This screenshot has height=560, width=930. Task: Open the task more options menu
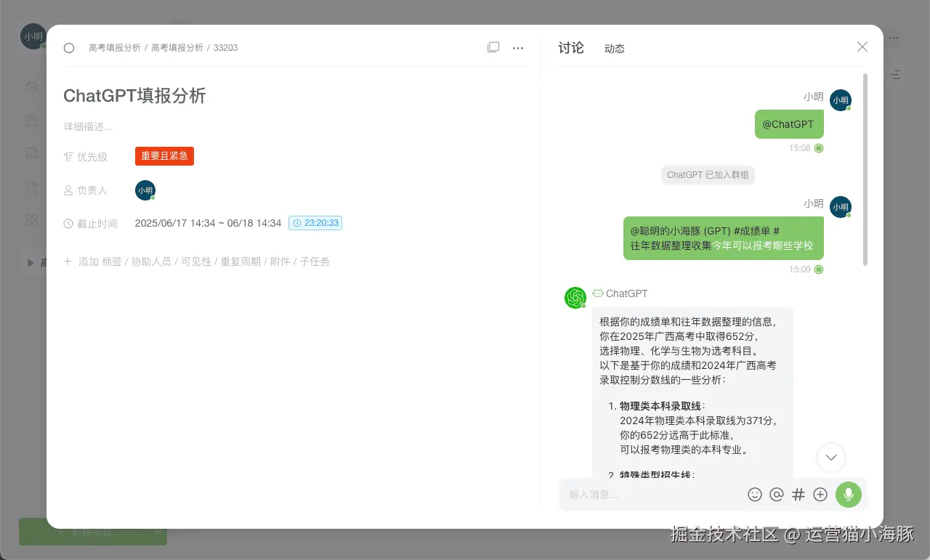(x=518, y=48)
